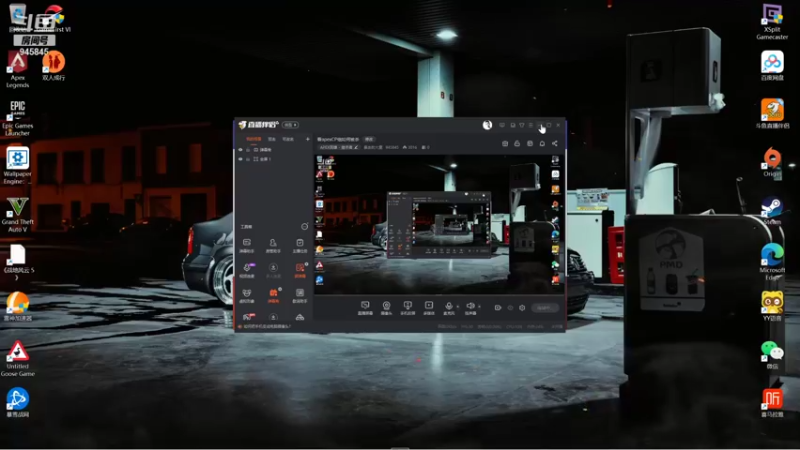The width and height of the screenshot is (800, 450).
Task: Click the first icon in the row above preview
Action: pyautogui.click(x=505, y=144)
